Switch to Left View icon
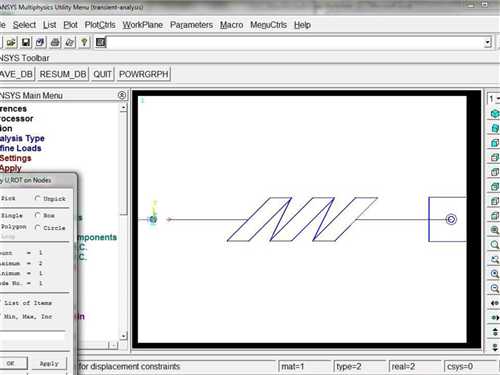The height and width of the screenshot is (375, 500). click(495, 201)
